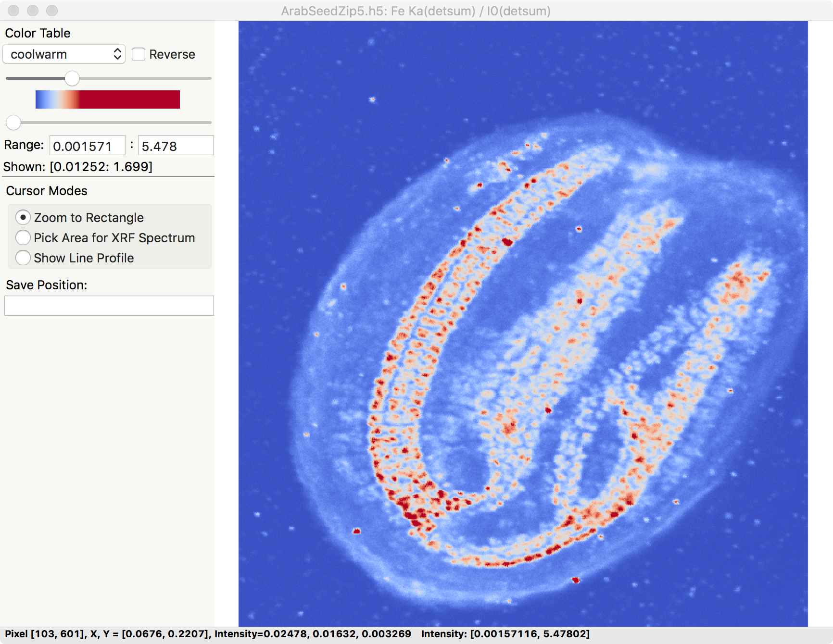This screenshot has height=644, width=833.
Task: Select Pick Area for XRF Spectrum mode
Action: 23,238
